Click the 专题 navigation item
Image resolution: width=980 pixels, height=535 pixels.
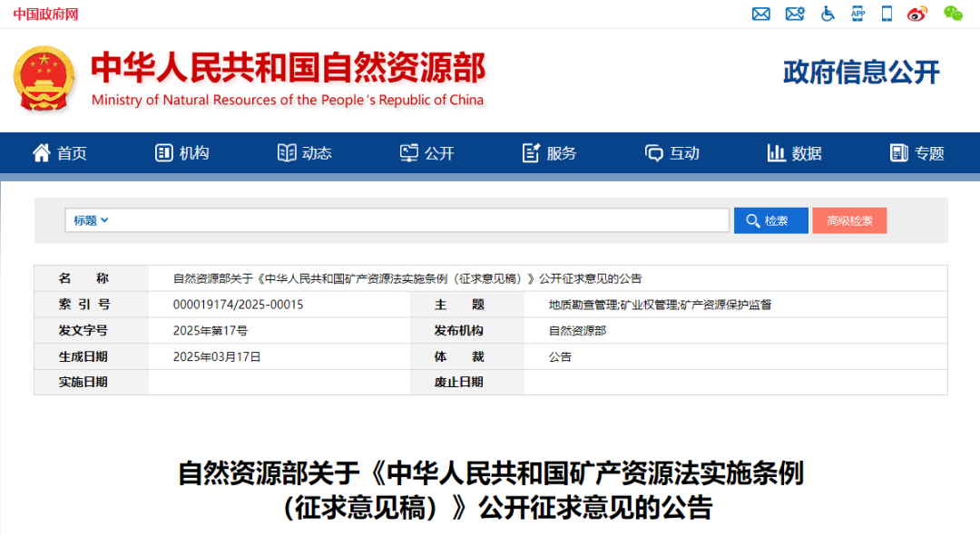pyautogui.click(x=917, y=153)
